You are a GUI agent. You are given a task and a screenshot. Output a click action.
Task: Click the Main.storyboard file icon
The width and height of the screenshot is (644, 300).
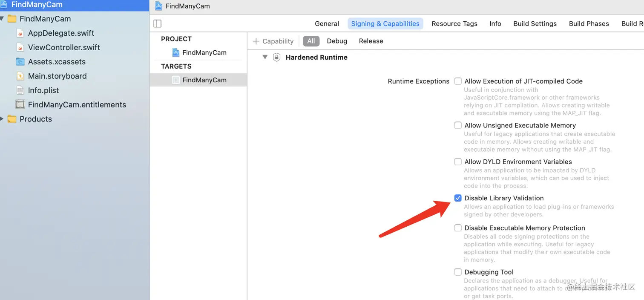click(20, 76)
